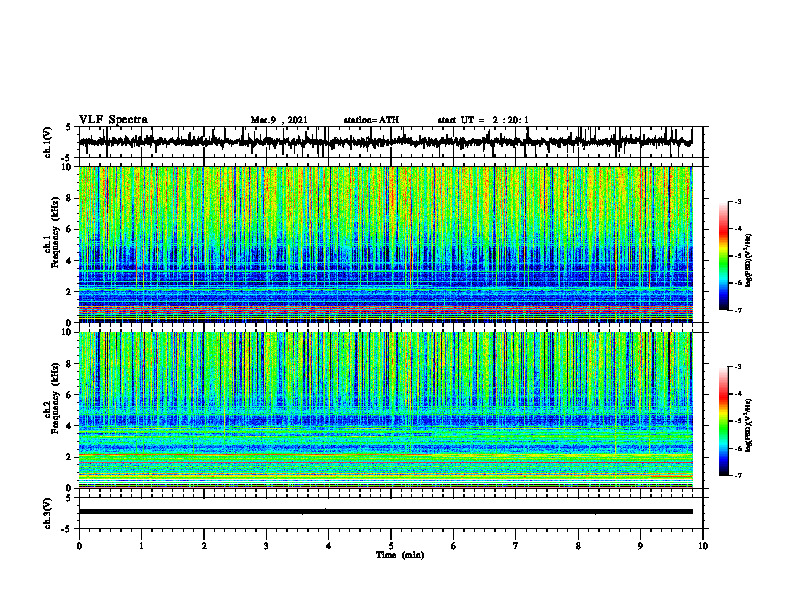Screen dimensions: 792x612
Task: Click the time axis tick label "7"
Action: tap(516, 546)
